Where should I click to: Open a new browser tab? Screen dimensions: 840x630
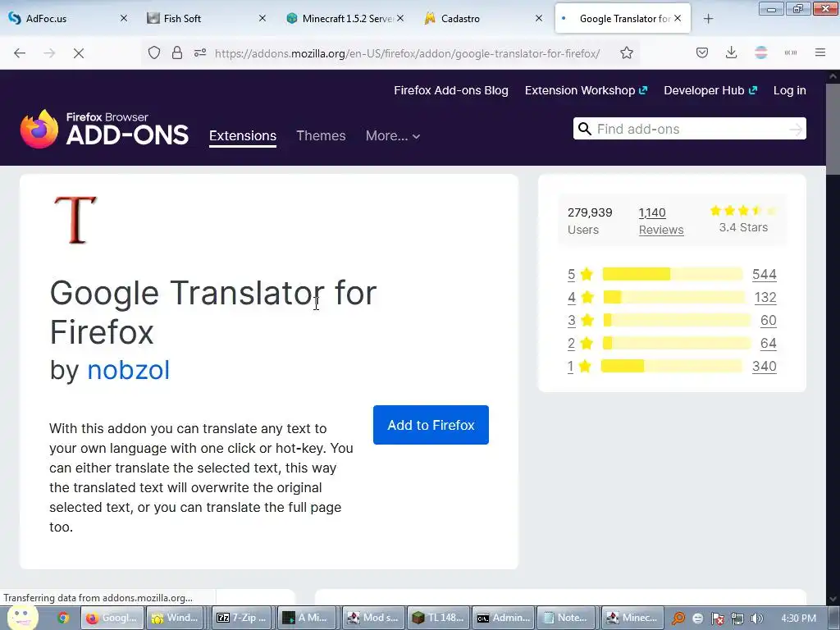pyautogui.click(x=708, y=19)
